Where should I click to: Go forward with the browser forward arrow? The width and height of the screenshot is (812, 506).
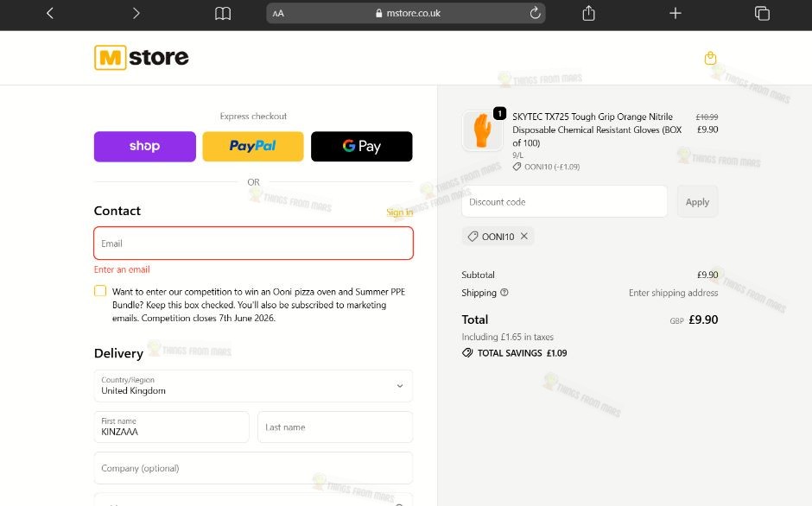(x=136, y=13)
